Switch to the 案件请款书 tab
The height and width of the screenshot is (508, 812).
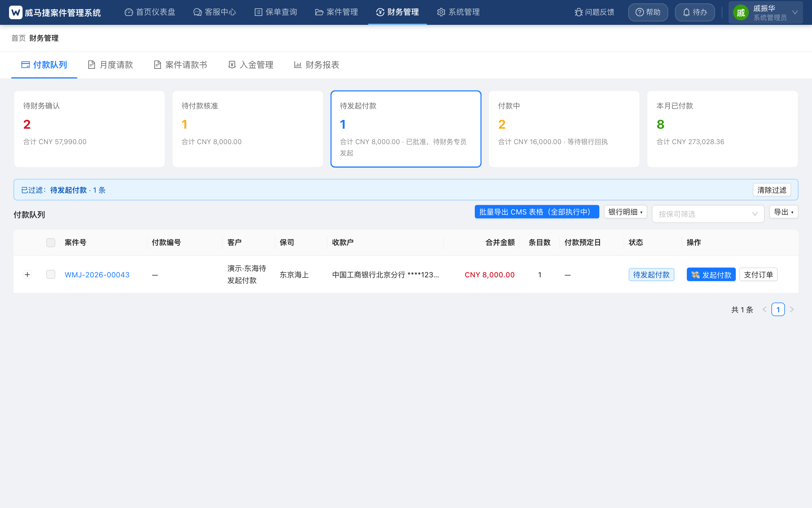coord(180,65)
